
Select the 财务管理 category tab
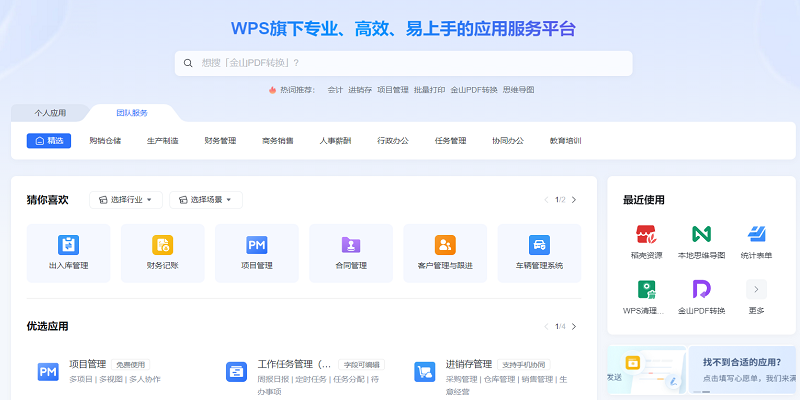220,141
